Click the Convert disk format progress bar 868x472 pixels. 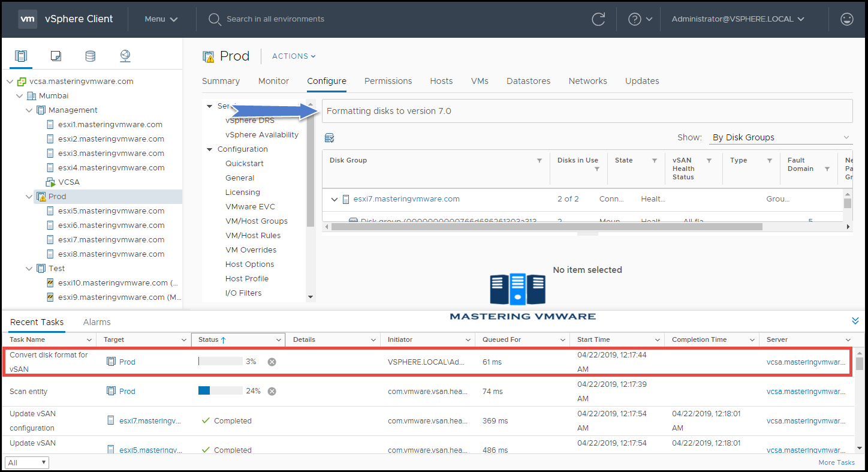coord(221,362)
